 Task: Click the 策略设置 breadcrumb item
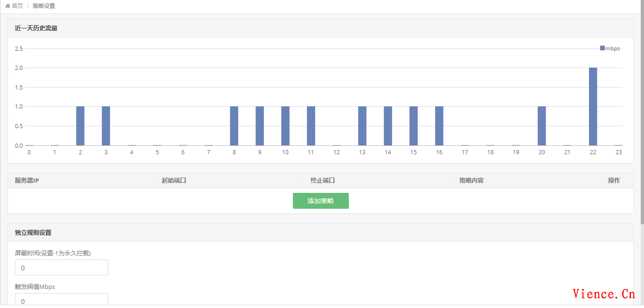[43, 6]
